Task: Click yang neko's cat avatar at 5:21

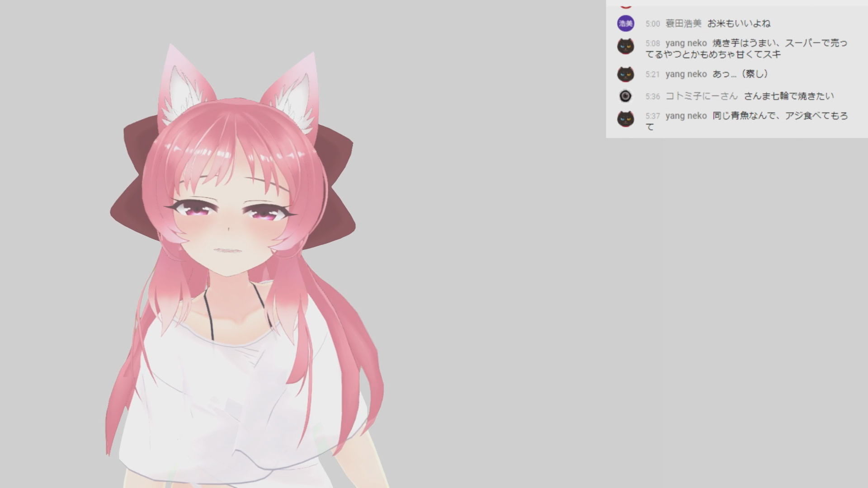Action: (625, 74)
